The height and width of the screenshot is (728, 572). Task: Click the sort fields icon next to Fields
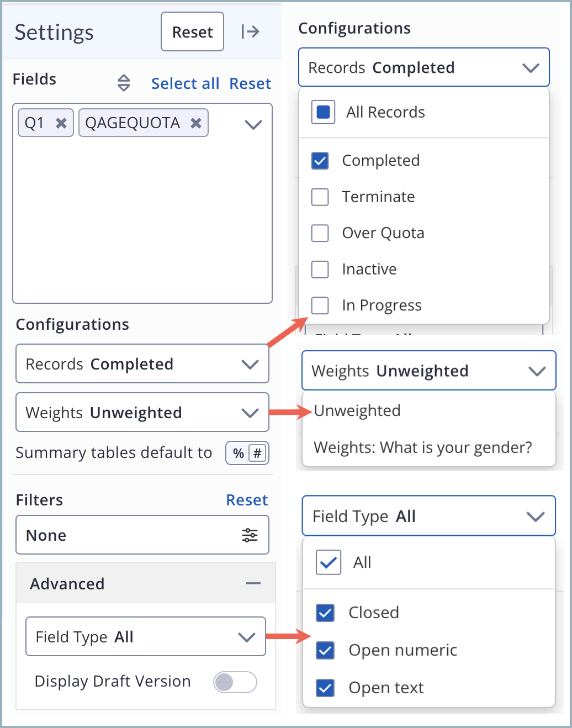click(124, 83)
